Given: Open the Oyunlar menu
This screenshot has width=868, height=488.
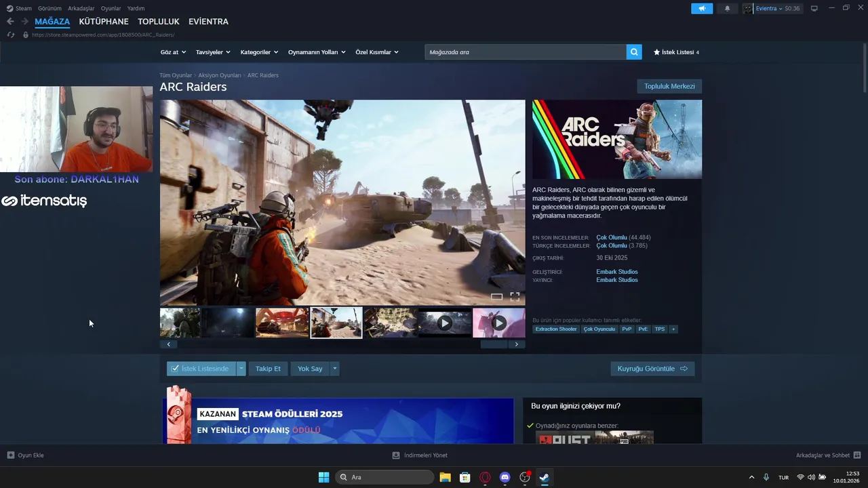Looking at the screenshot, I should (x=111, y=8).
